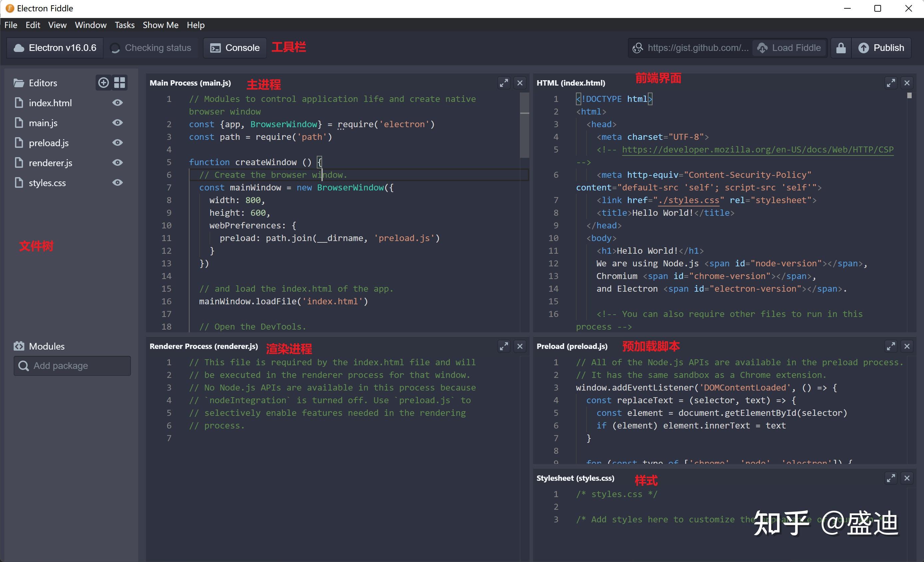Close the Stylesheet (styles.css) editor
This screenshot has height=562, width=924.
click(x=907, y=478)
